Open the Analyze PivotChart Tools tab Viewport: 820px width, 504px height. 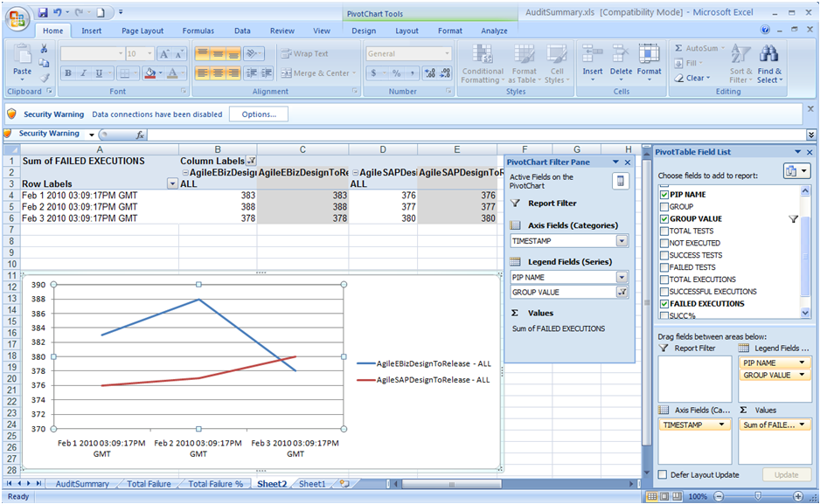click(x=494, y=31)
